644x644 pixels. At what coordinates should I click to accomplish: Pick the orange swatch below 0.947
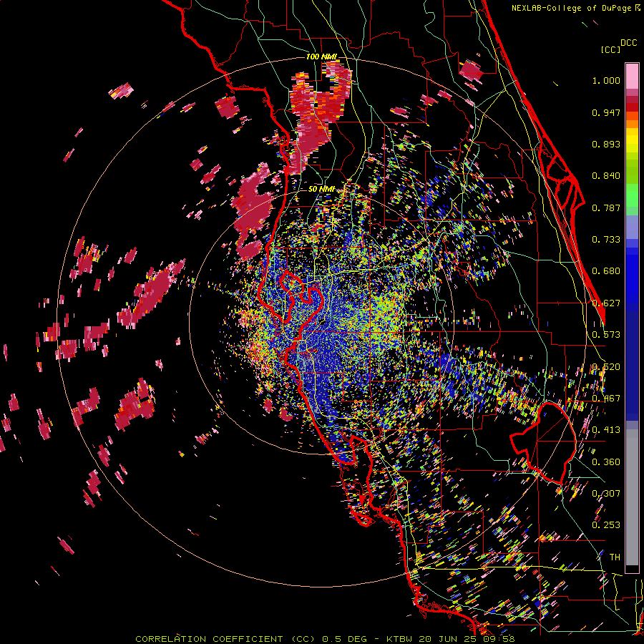(x=632, y=124)
